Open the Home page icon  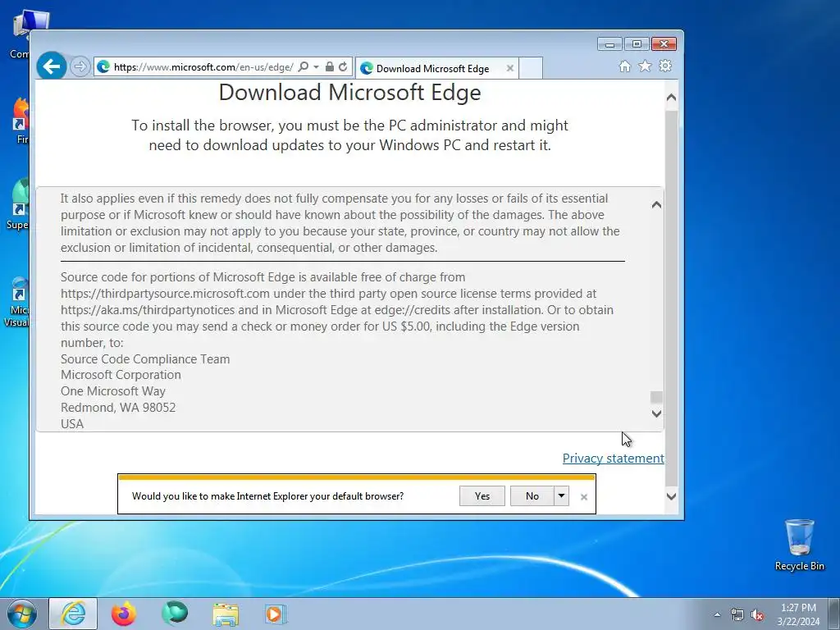[624, 66]
